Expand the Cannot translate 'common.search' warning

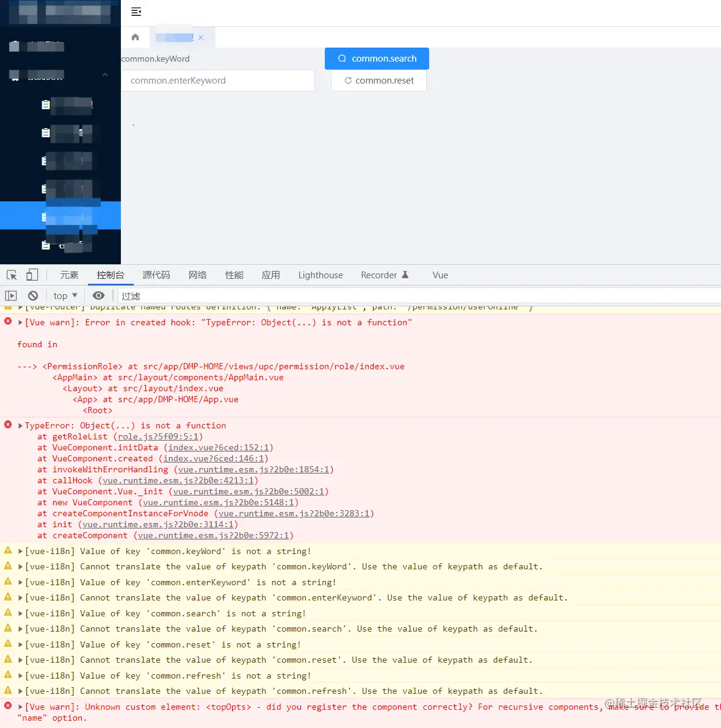tap(20, 629)
